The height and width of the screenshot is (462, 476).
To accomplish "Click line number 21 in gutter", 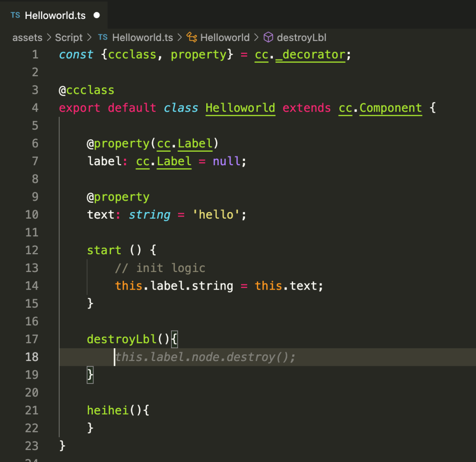I will coord(32,411).
